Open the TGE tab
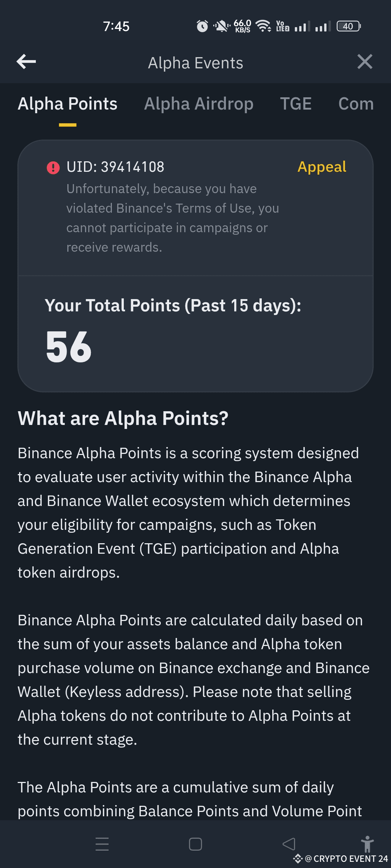Screen dimensions: 391x868 click(x=296, y=104)
